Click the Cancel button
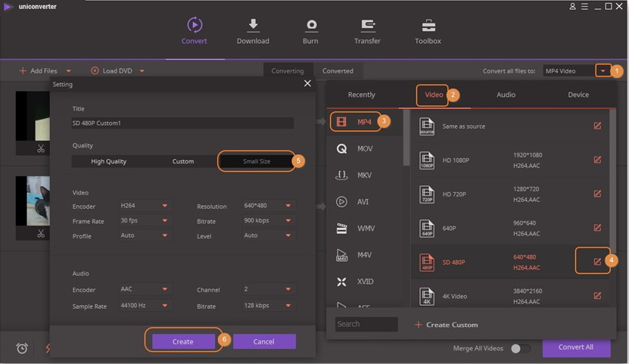 [264, 341]
